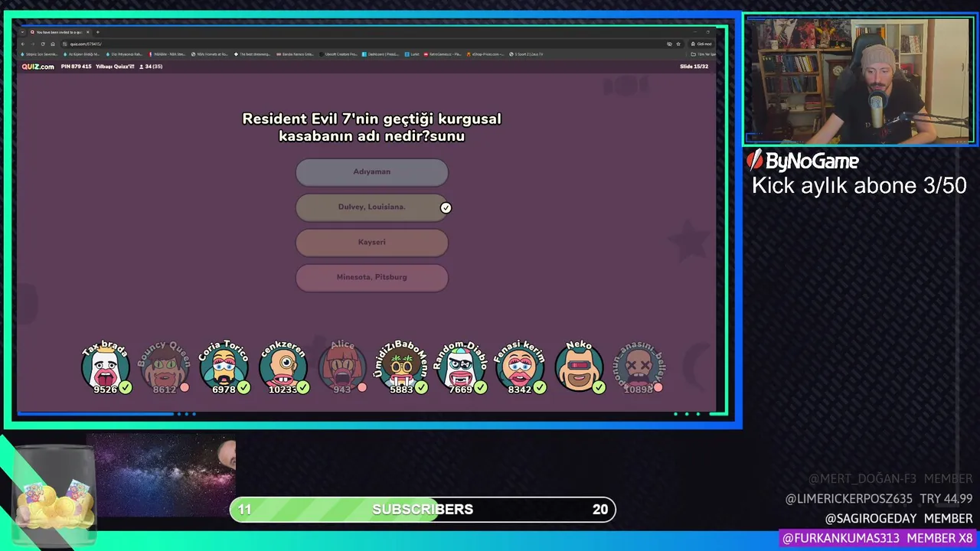The height and width of the screenshot is (551, 980).
Task: Open oonun_anasini_belley player avatar
Action: (639, 368)
